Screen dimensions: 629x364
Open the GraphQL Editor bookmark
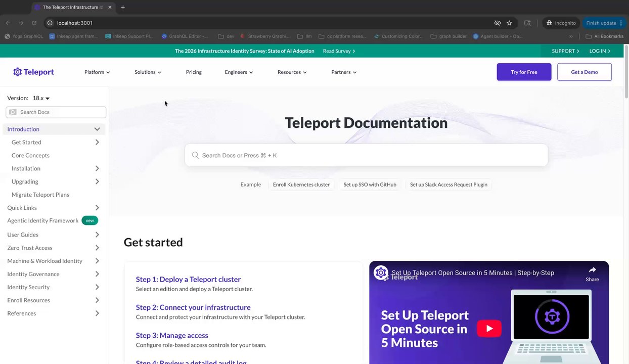(185, 36)
